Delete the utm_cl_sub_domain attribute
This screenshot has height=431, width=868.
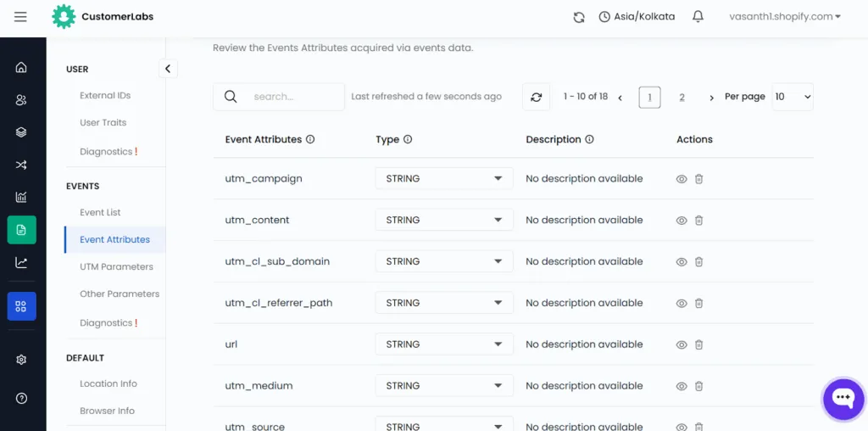pyautogui.click(x=699, y=261)
